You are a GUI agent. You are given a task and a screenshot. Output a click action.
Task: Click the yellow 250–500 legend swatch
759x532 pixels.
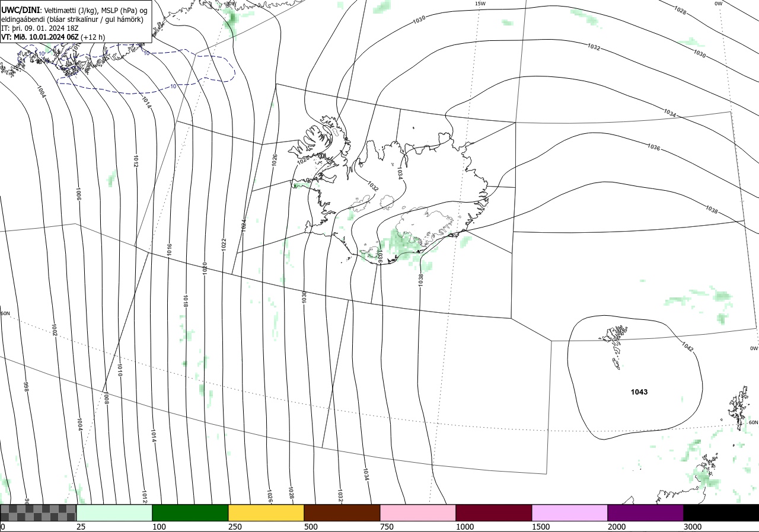[x=266, y=512]
